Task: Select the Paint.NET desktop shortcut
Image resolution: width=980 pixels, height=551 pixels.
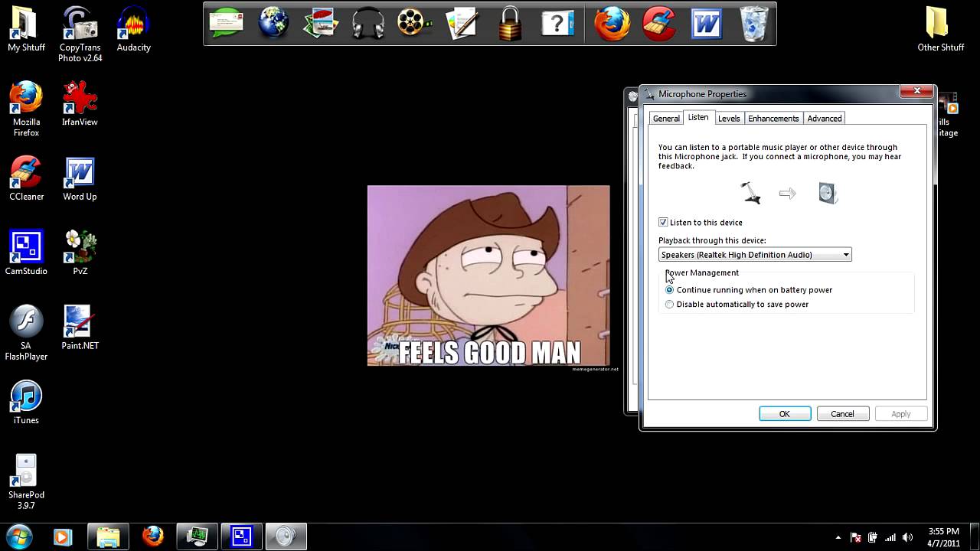Action: click(80, 328)
